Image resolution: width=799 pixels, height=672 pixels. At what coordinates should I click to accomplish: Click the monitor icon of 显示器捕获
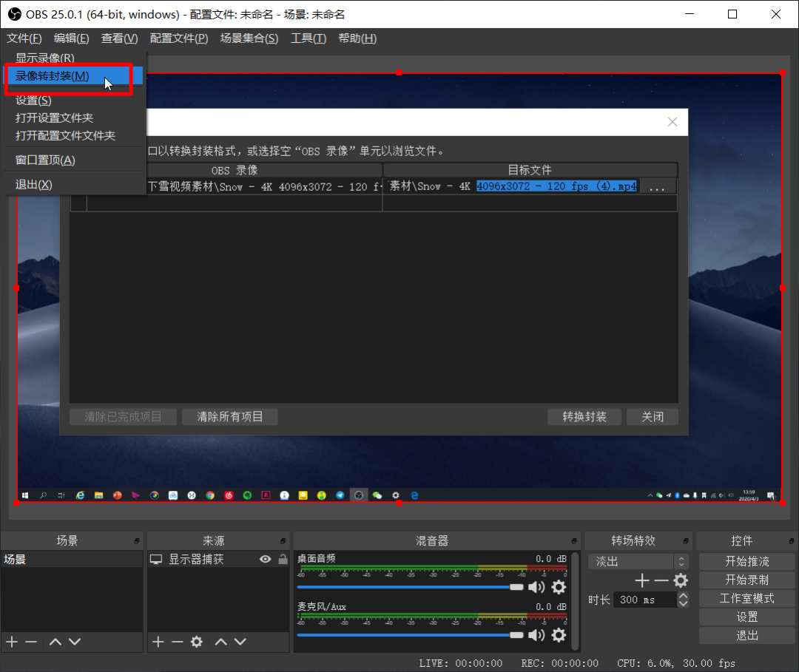(x=156, y=560)
